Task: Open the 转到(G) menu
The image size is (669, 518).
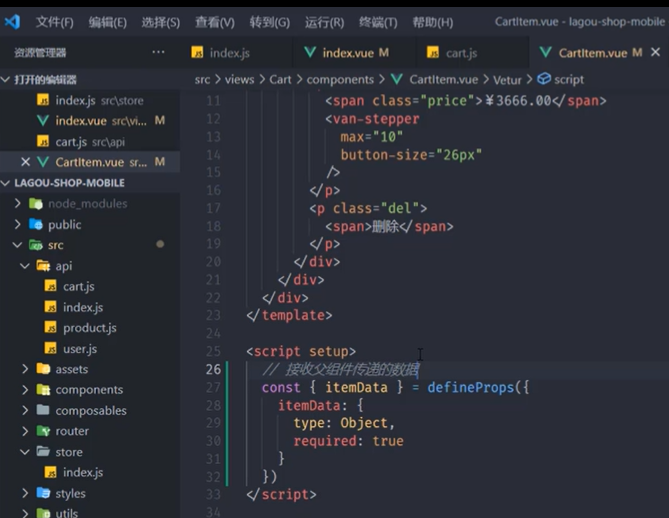Action: click(x=270, y=22)
